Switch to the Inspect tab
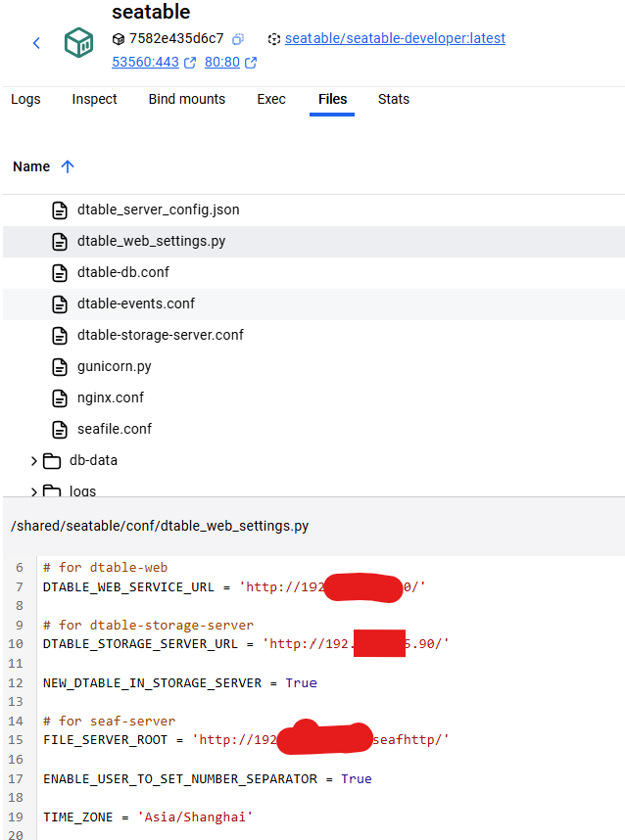Image resolution: width=625 pixels, height=840 pixels. click(94, 99)
